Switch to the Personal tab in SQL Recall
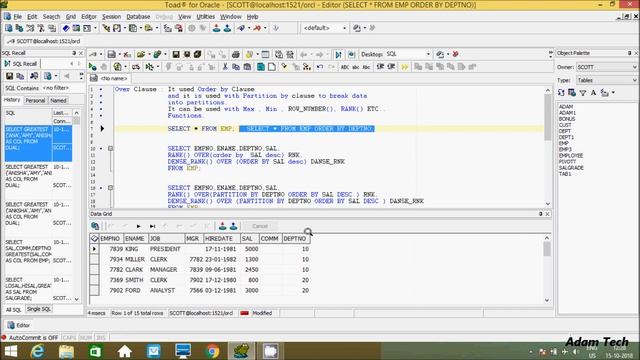 35,100
